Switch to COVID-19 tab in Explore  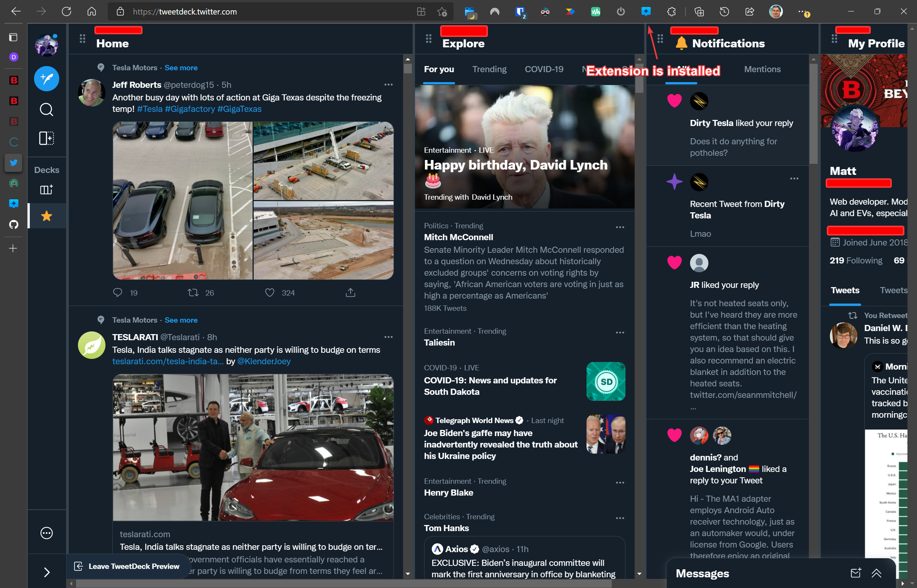(544, 69)
